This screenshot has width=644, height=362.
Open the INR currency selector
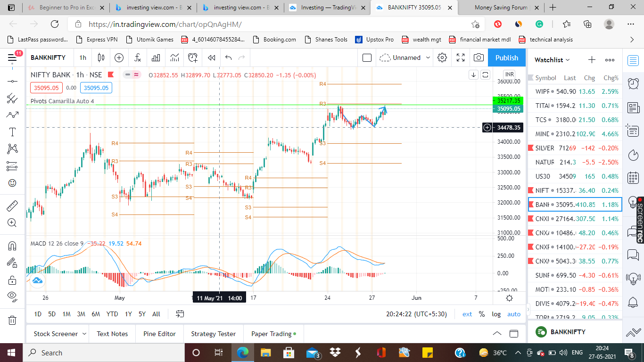click(509, 74)
